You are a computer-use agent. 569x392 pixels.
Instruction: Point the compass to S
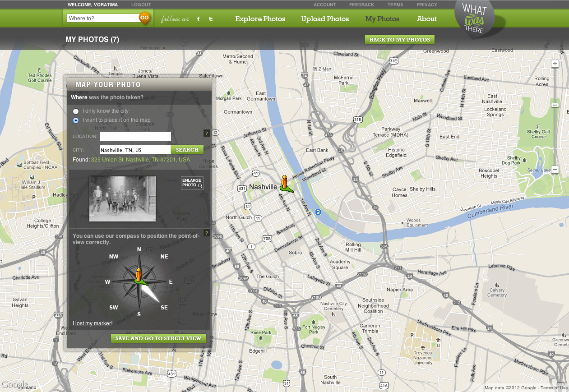[x=139, y=314]
